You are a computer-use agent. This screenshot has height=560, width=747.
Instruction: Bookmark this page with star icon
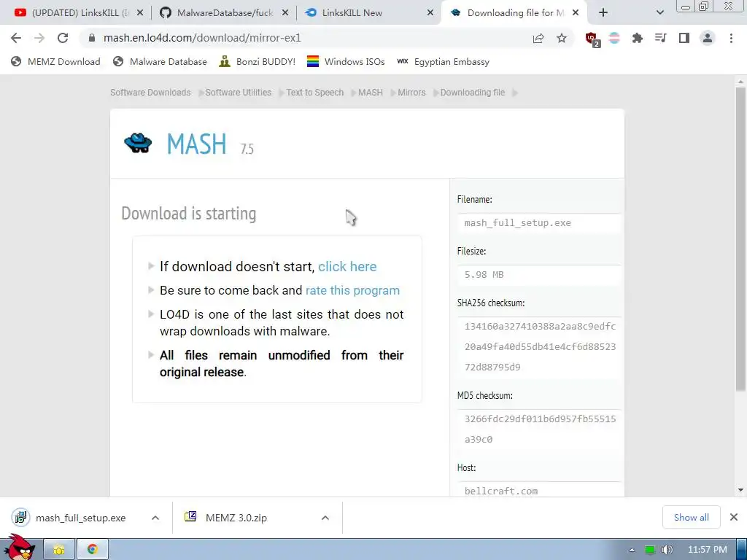tap(562, 38)
